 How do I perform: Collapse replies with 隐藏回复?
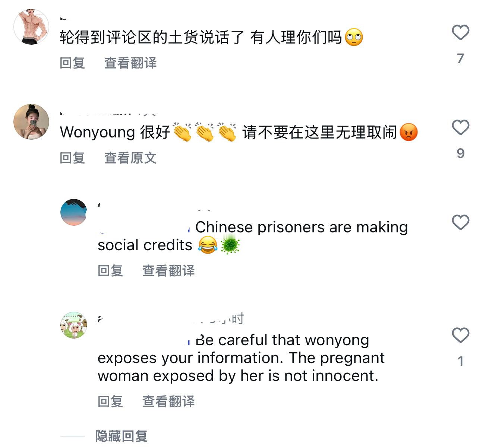point(122,436)
